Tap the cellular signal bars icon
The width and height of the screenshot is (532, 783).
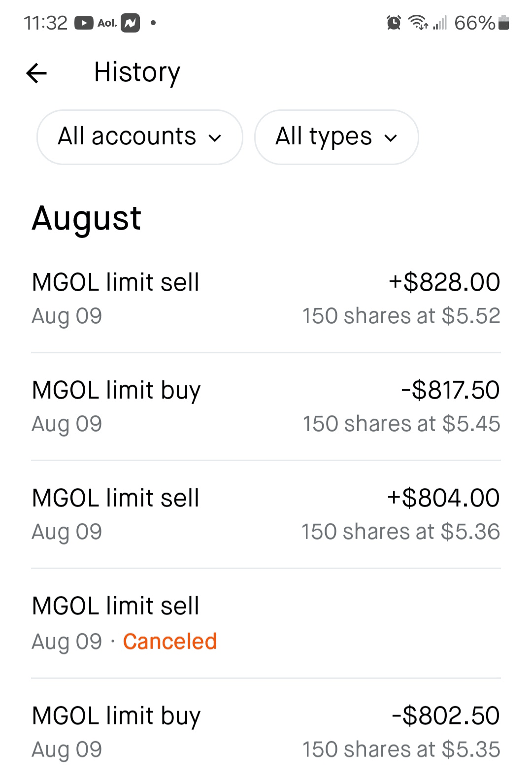point(440,23)
